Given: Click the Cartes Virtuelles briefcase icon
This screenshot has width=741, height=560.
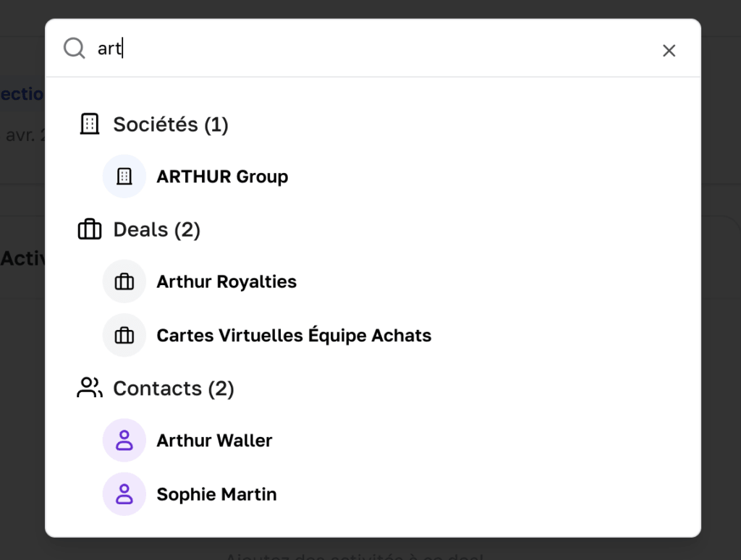Looking at the screenshot, I should tap(124, 335).
